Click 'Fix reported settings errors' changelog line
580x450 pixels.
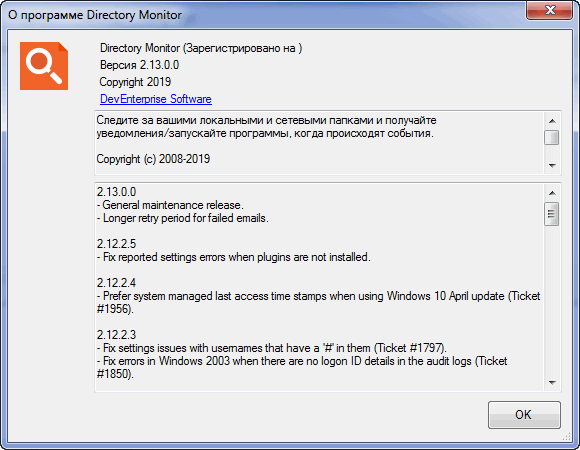pyautogui.click(x=234, y=257)
